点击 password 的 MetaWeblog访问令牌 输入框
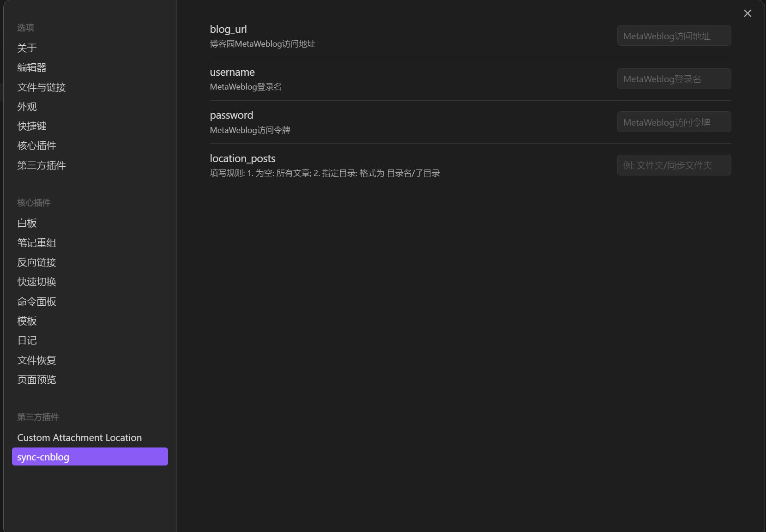Viewport: 766px width, 532px height. click(x=674, y=121)
